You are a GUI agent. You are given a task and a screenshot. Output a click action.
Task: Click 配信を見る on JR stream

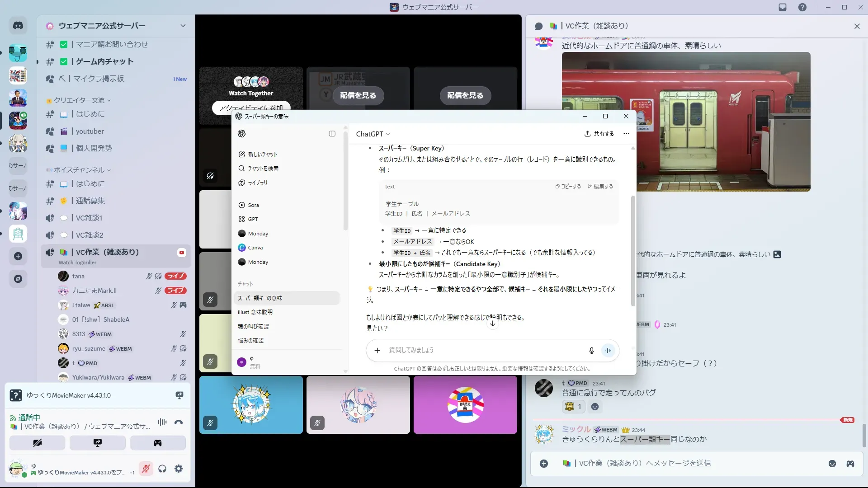[x=358, y=95]
